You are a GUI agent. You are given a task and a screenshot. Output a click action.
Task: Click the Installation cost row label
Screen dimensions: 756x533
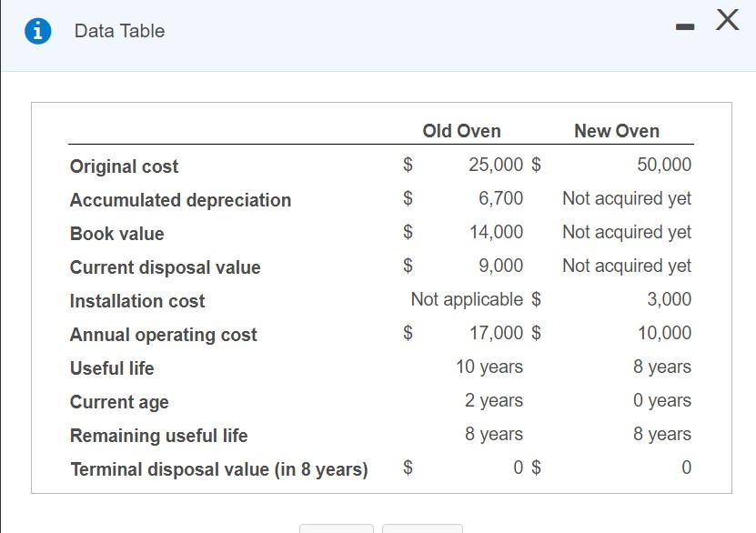point(137,301)
